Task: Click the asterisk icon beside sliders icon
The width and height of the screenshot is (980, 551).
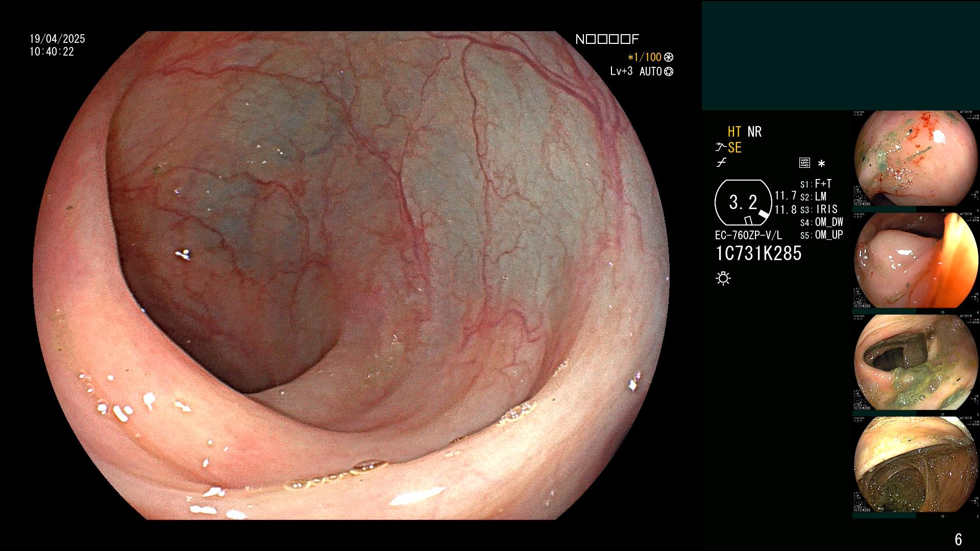Action: (821, 164)
